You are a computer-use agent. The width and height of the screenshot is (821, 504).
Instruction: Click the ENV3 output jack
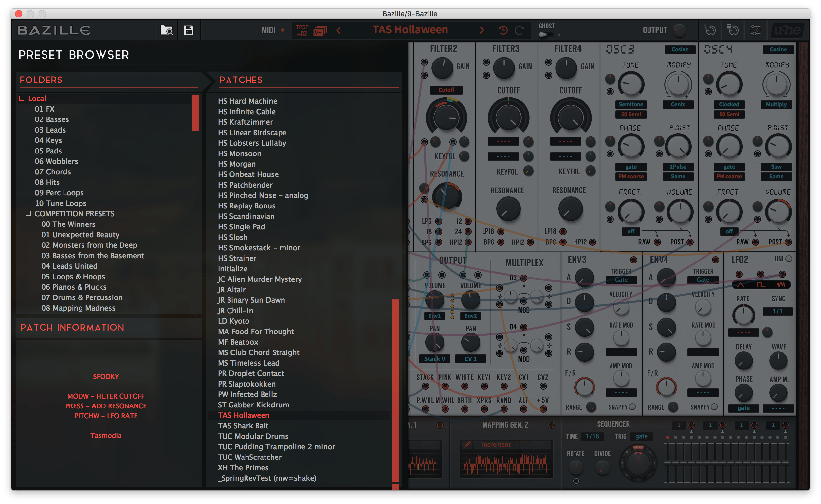(633, 260)
